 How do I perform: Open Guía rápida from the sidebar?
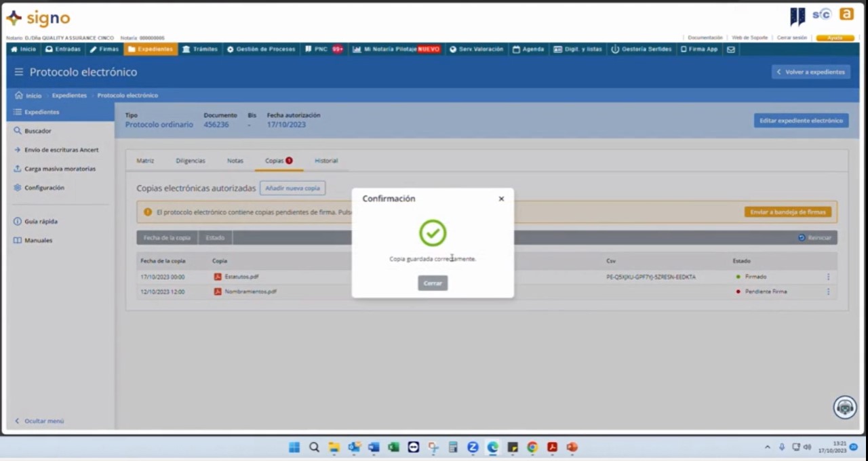tap(41, 222)
